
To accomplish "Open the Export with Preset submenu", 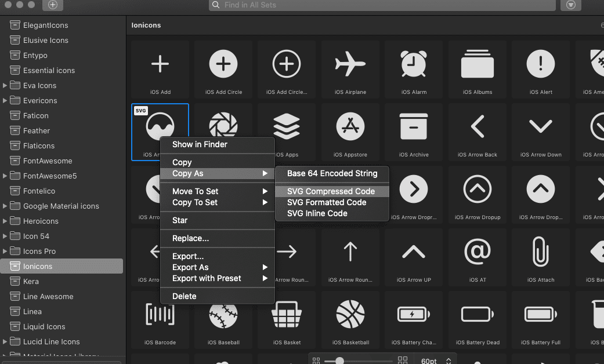I will [x=217, y=278].
